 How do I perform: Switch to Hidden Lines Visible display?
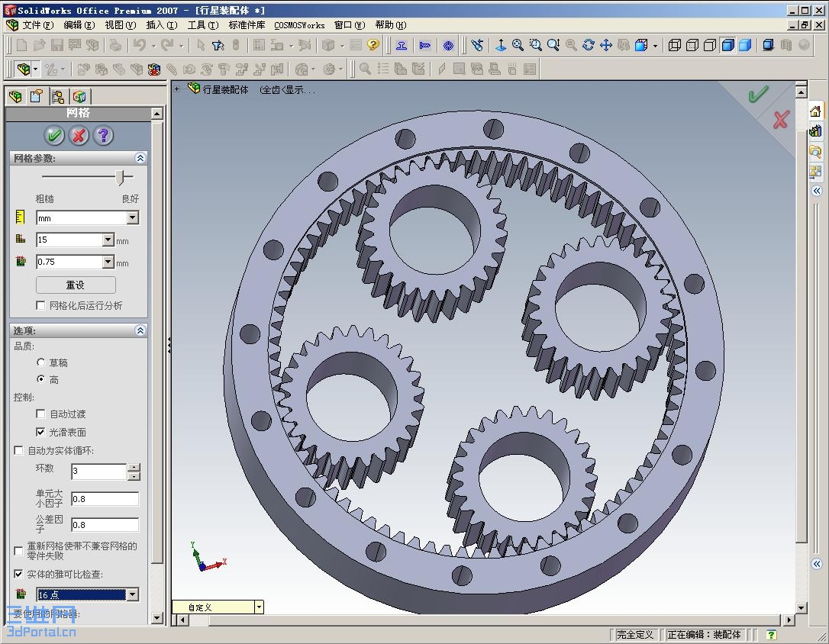(x=692, y=46)
